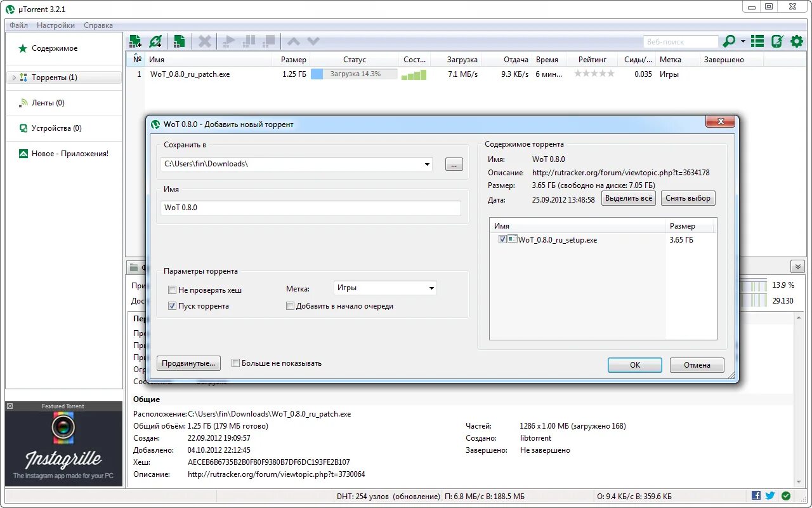Screen dimensions: 812x508
Task: Click the Move Up Queue arrow
Action: tap(293, 42)
